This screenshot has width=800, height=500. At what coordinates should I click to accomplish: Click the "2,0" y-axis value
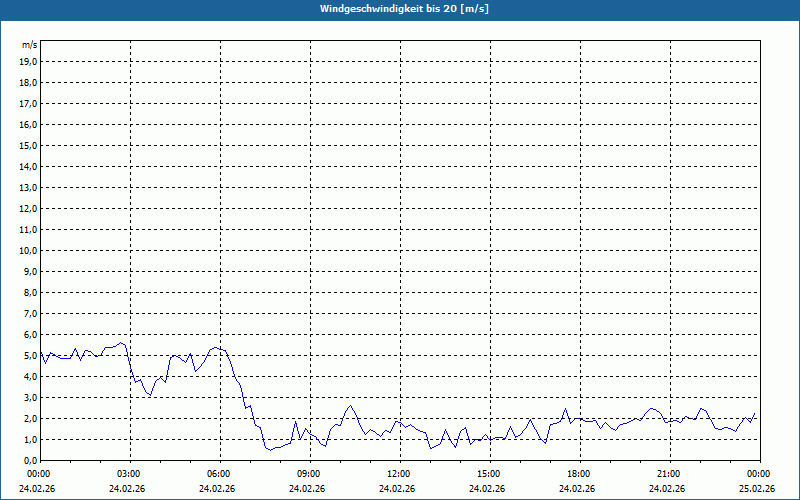30,418
